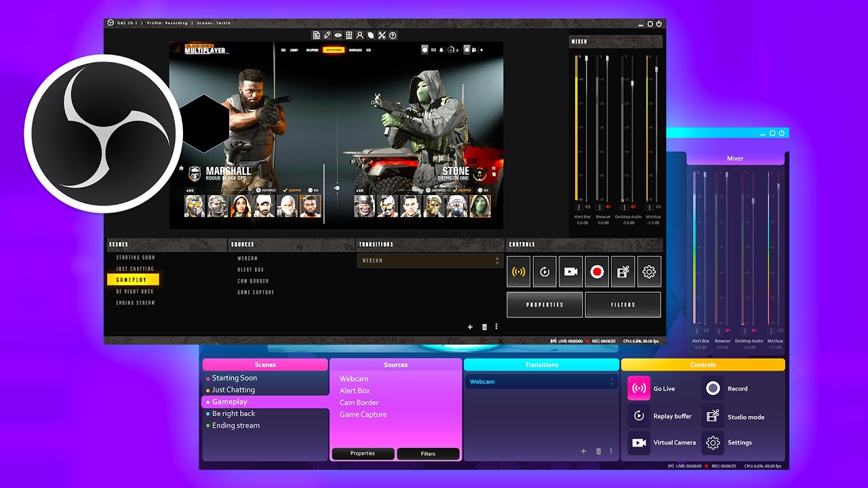The height and width of the screenshot is (488, 868).
Task: Toggle Studio mode icon in dark theme Controls
Action: point(623,272)
